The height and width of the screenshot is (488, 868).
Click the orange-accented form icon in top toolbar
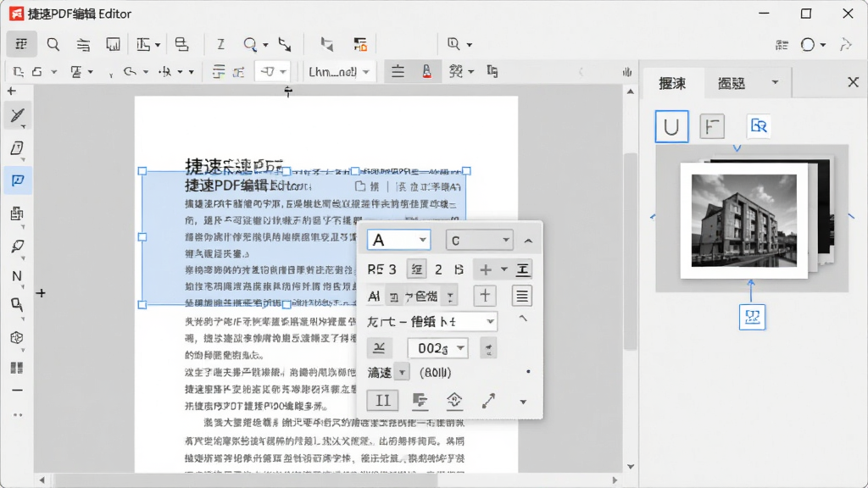360,44
